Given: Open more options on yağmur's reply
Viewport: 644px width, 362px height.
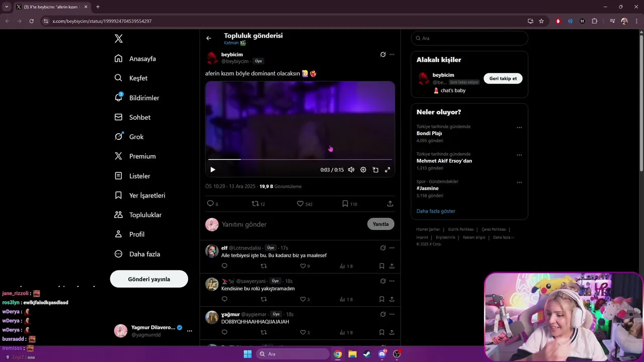Looking at the screenshot, I should [392, 314].
